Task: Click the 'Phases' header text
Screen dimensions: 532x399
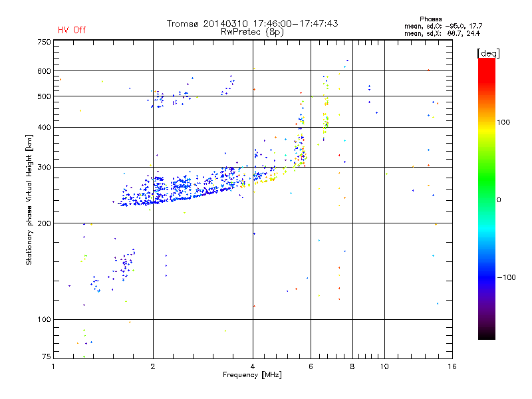Action: [x=430, y=19]
